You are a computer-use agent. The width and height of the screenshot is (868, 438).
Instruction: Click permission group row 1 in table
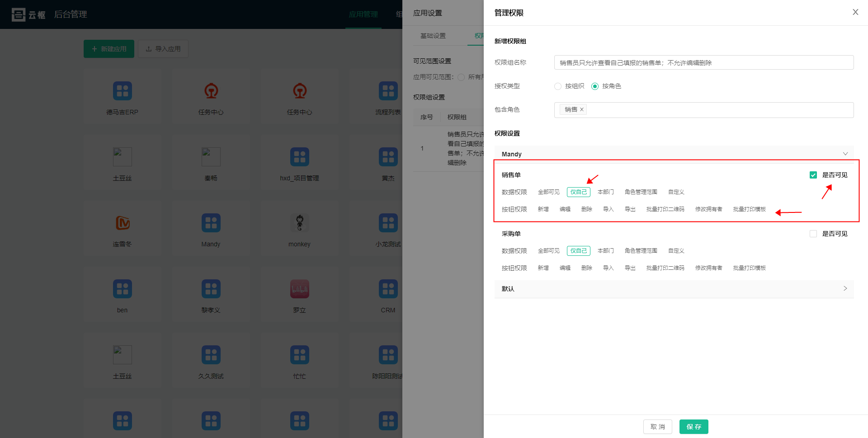(448, 148)
